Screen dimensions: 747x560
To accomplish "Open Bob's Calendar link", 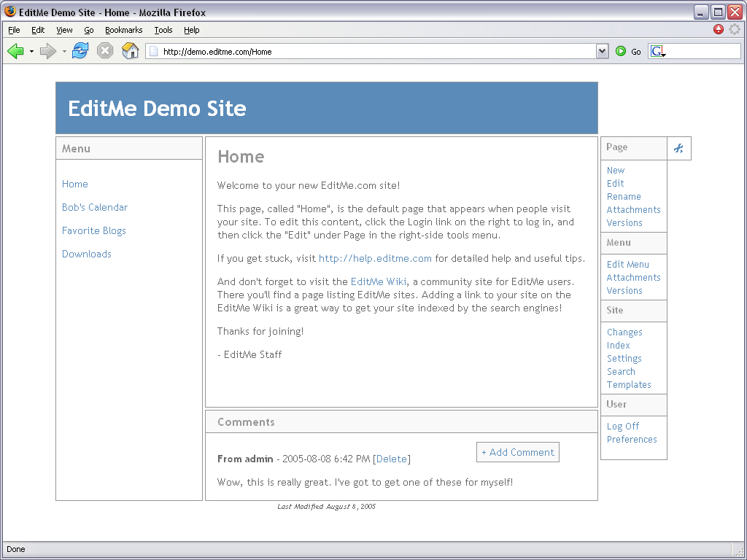I will [x=95, y=207].
